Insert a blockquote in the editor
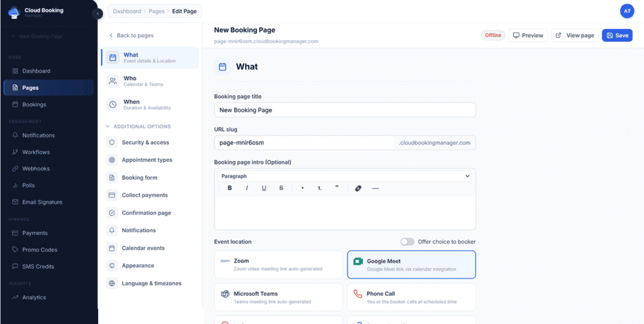 (x=337, y=188)
